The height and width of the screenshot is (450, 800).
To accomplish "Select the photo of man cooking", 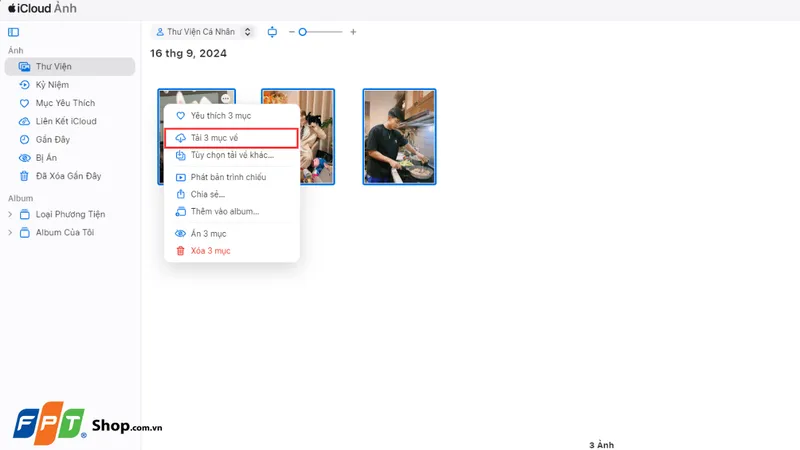I will pyautogui.click(x=399, y=137).
